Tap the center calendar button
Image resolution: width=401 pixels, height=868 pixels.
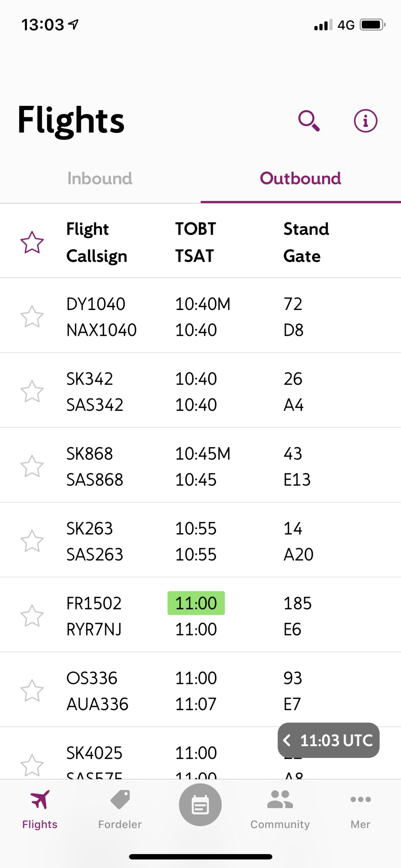click(200, 805)
